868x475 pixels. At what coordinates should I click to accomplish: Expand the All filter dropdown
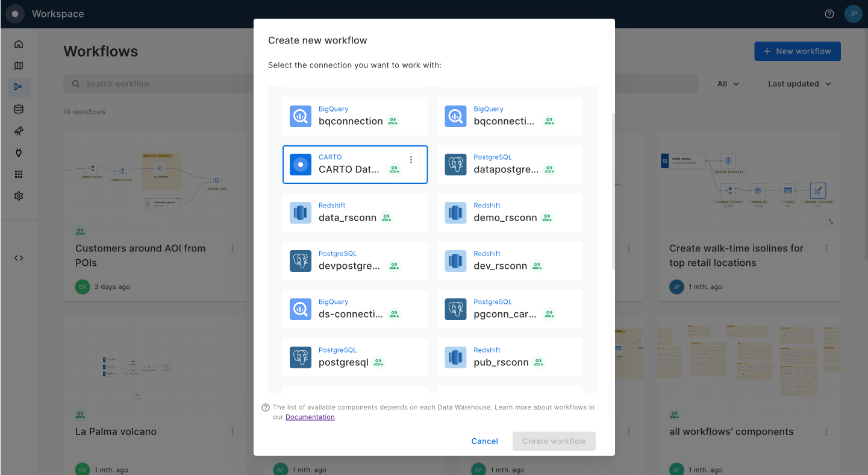tap(728, 84)
